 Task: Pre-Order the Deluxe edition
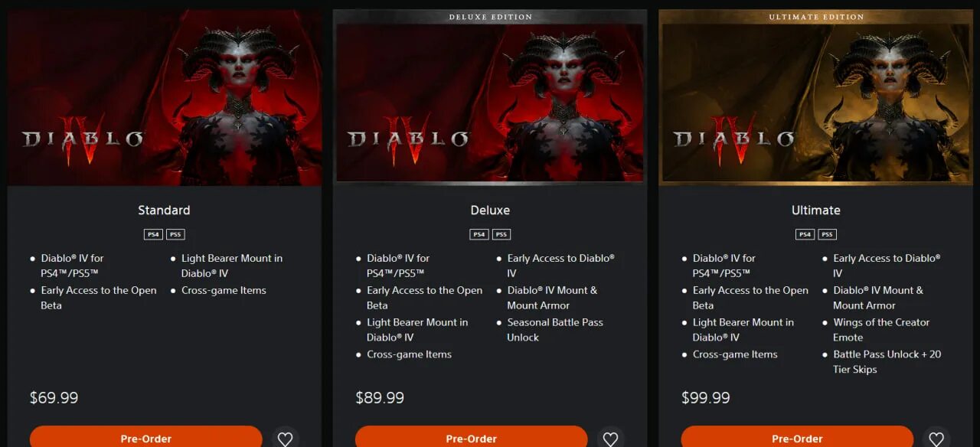click(472, 438)
